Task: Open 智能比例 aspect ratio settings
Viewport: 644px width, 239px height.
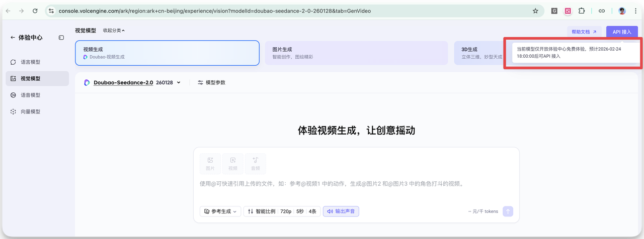Action: tap(262, 211)
